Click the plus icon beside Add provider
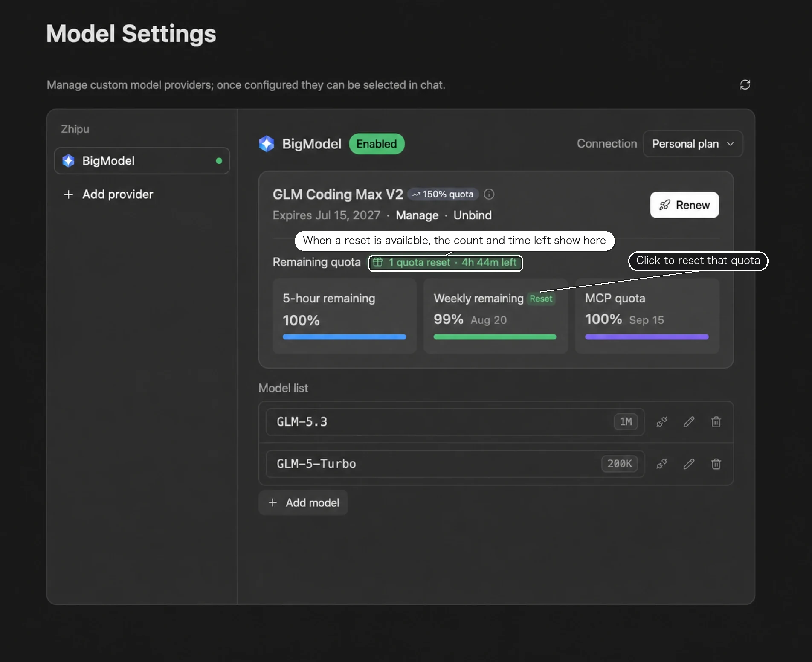 69,195
